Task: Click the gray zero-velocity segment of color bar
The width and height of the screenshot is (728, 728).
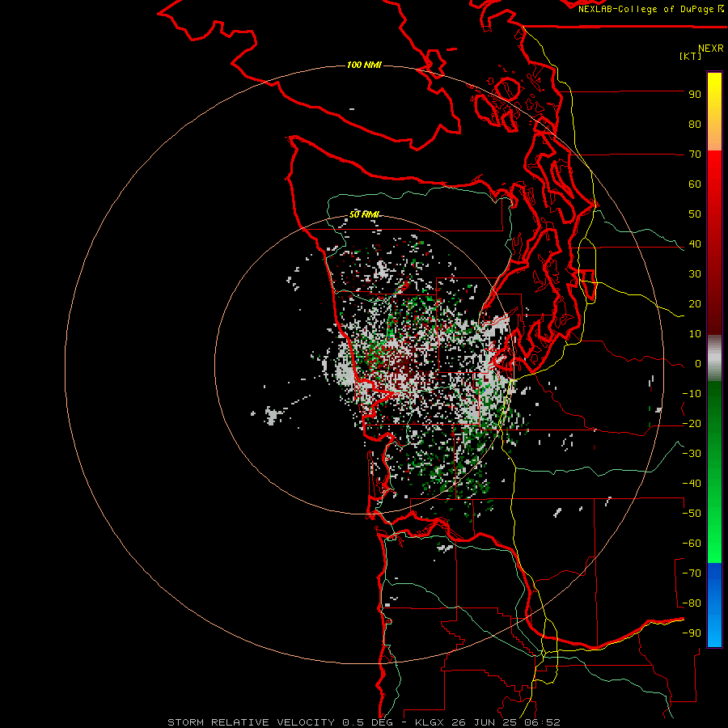Action: [x=714, y=358]
